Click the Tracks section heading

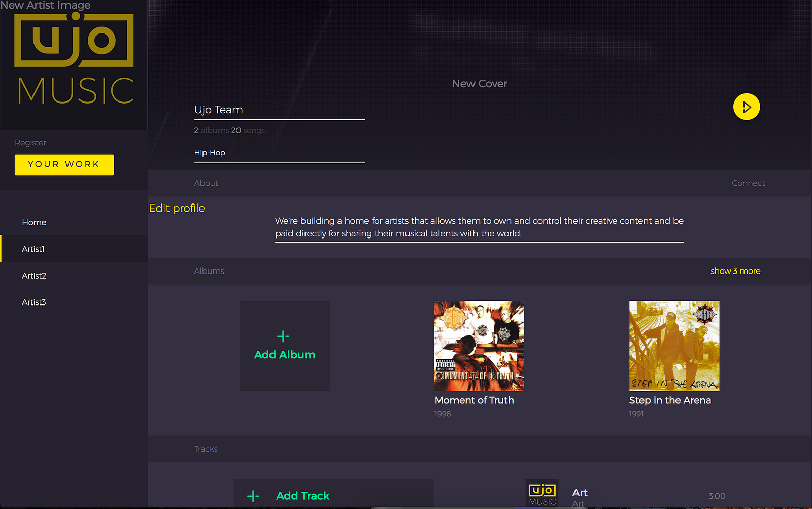tap(206, 449)
